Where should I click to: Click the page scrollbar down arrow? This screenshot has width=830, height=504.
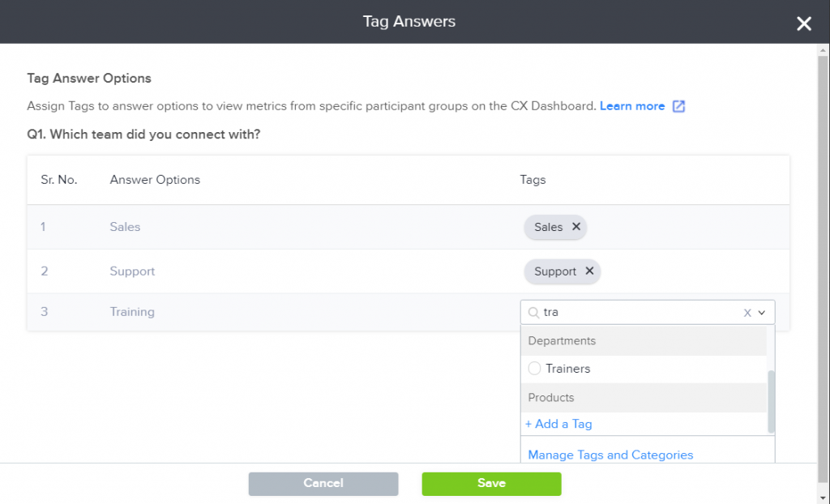[824, 497]
